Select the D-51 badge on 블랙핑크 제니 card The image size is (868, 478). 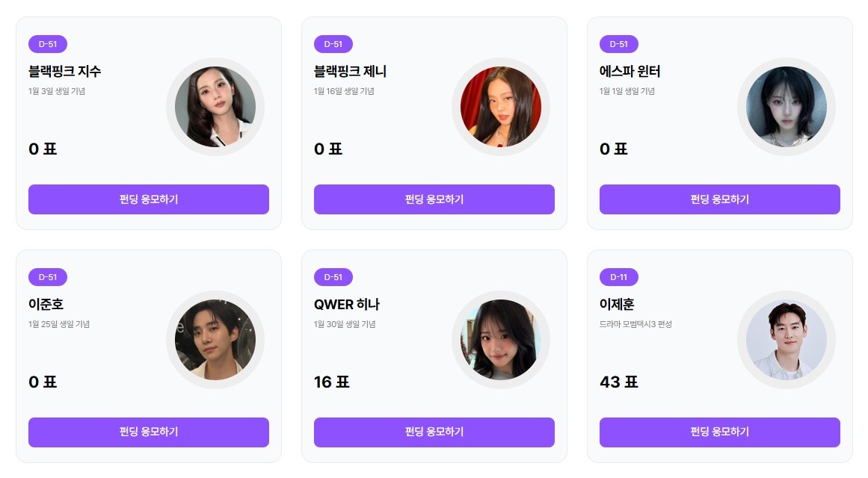(x=333, y=44)
